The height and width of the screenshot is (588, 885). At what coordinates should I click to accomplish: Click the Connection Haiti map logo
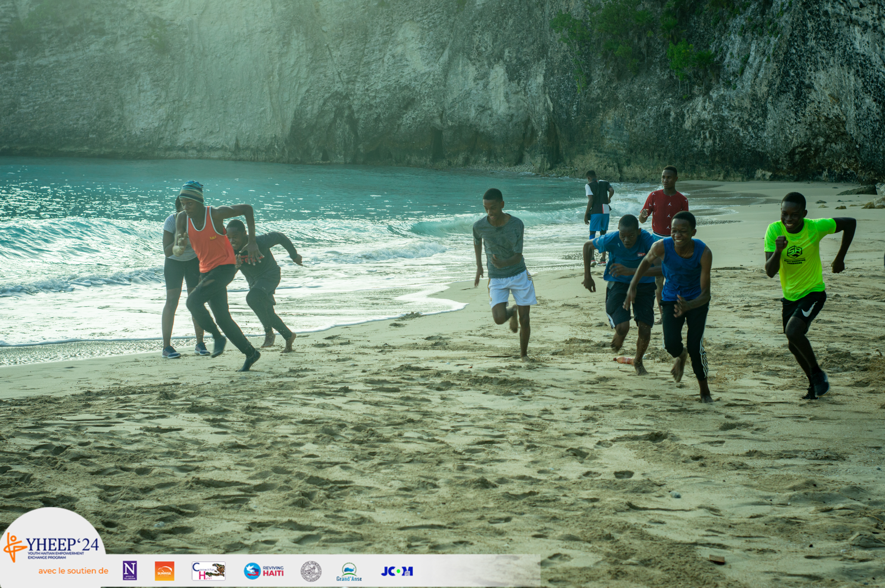pos(209,571)
